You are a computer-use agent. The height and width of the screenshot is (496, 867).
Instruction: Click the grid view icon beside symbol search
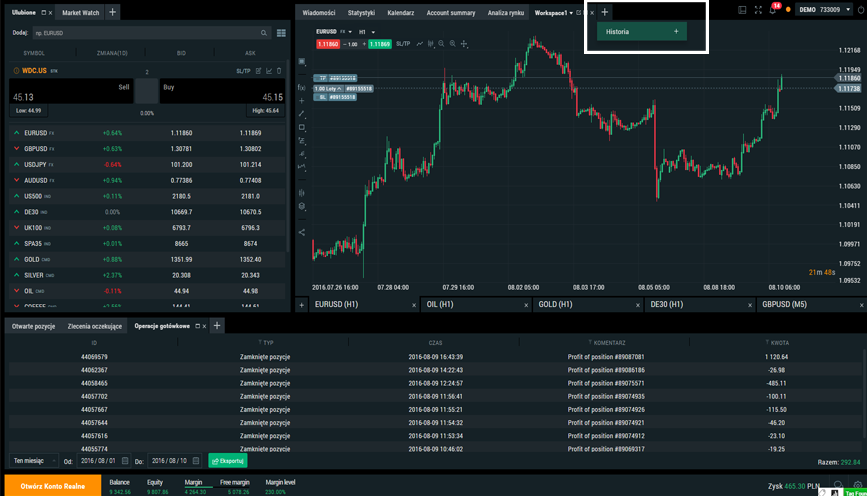[281, 33]
